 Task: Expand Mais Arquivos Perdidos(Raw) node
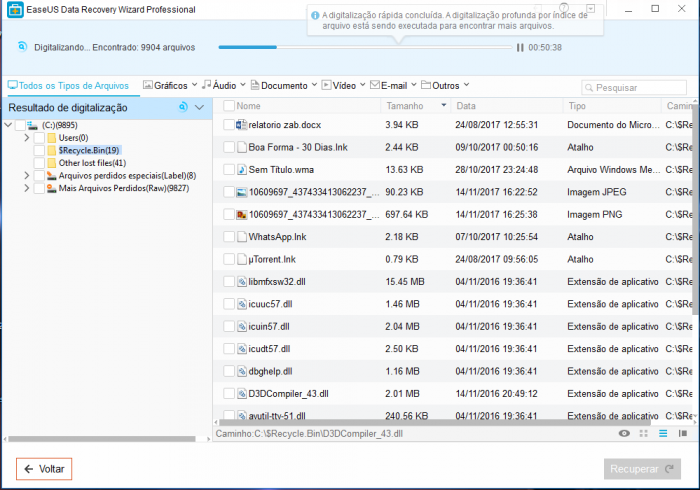click(x=27, y=188)
